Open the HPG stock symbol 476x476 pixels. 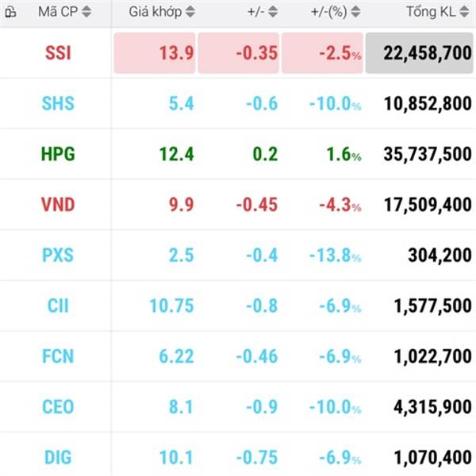[57, 155]
